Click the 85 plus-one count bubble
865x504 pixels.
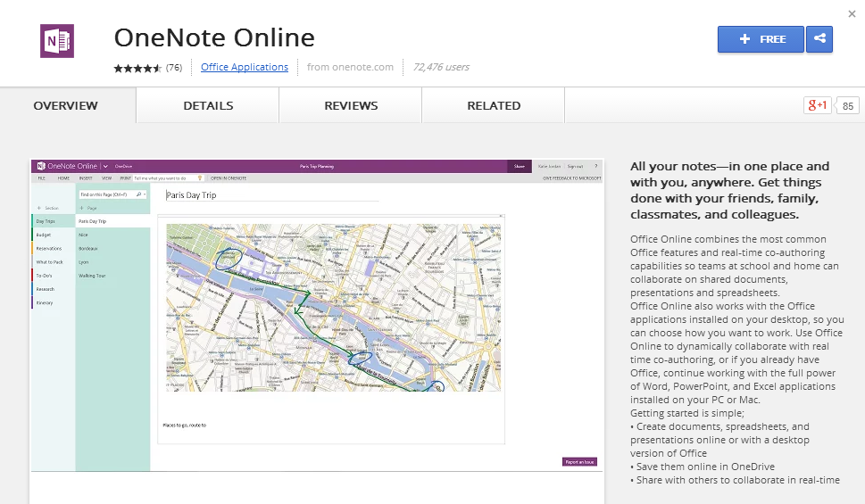[x=848, y=106]
